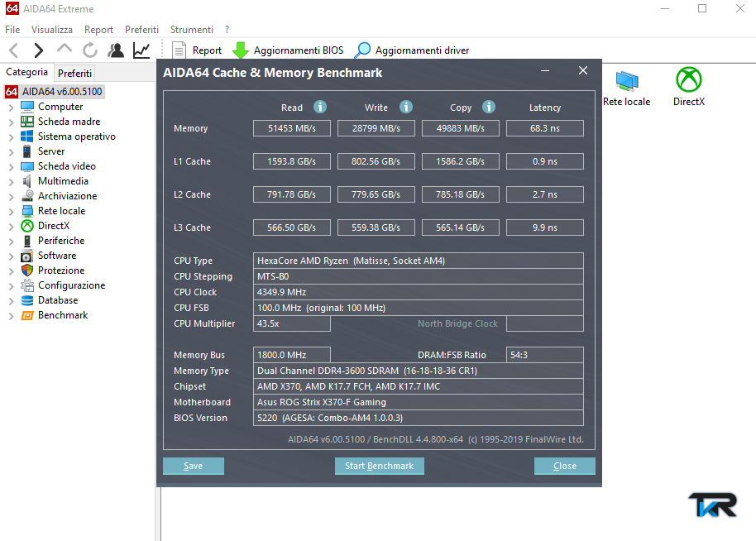Click the driver update magnifier icon
The height and width of the screenshot is (541, 756).
(362, 50)
